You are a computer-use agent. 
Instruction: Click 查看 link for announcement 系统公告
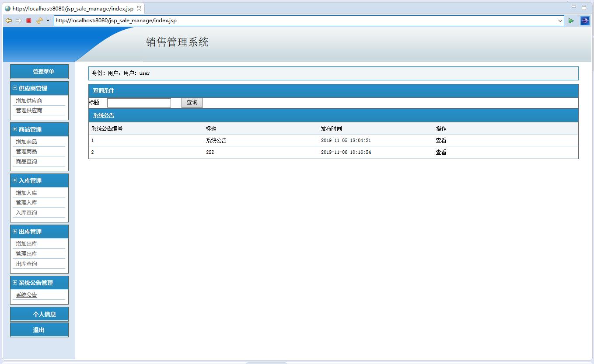(440, 140)
